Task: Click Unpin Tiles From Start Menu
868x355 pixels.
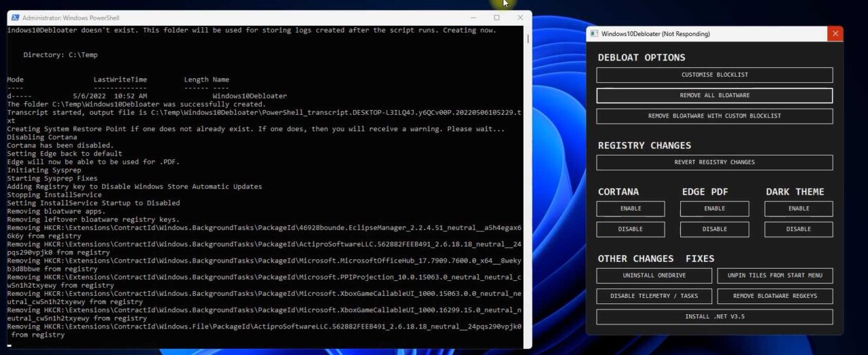Action: (x=775, y=276)
